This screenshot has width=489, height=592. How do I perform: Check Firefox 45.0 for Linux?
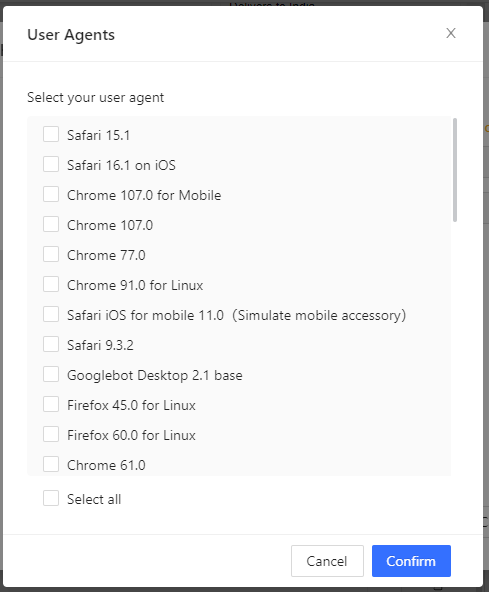click(51, 404)
